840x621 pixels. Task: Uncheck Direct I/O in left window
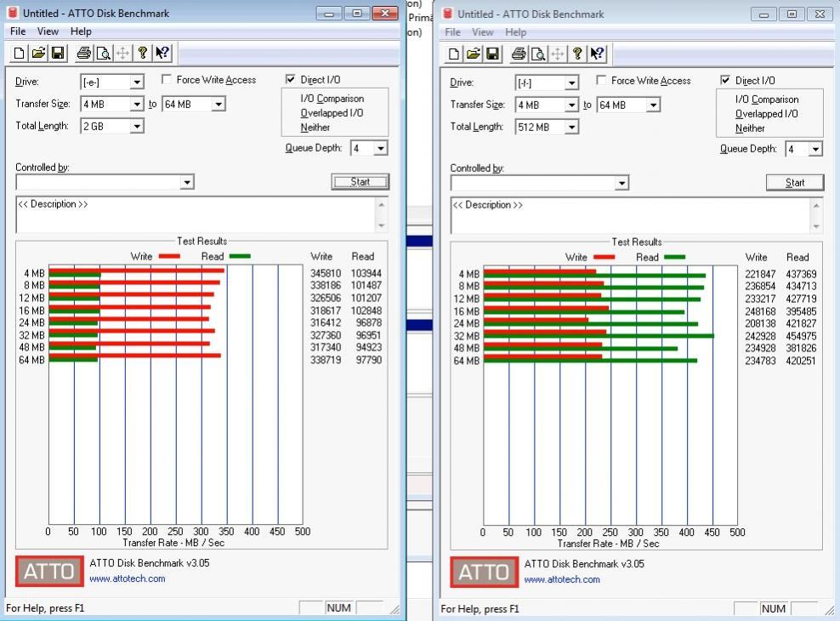point(291,79)
